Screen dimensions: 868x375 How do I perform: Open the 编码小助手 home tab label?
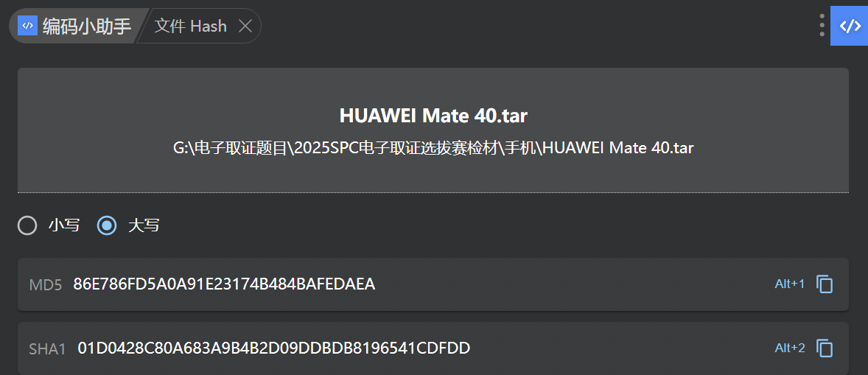[86, 27]
